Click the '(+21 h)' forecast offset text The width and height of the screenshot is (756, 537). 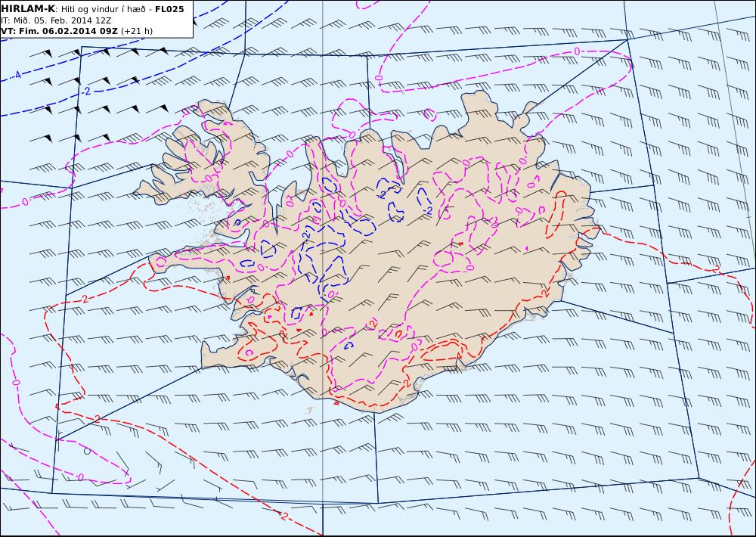pos(136,31)
